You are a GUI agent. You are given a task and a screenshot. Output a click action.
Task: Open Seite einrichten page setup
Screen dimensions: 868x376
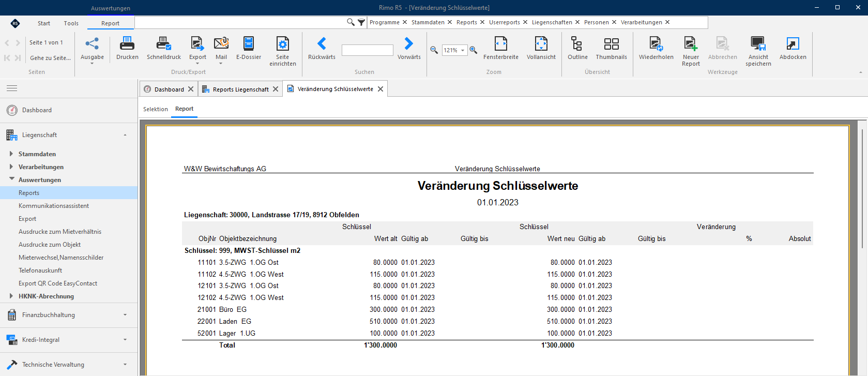283,51
